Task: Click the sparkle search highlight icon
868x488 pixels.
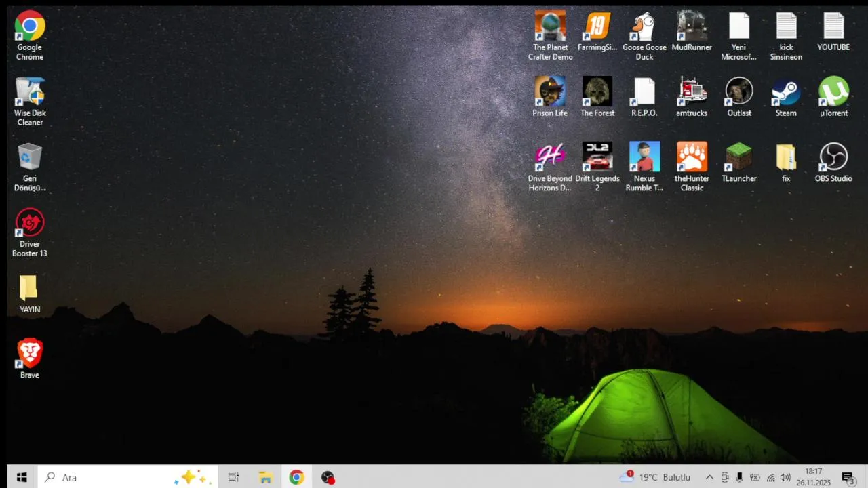Action: [193, 477]
